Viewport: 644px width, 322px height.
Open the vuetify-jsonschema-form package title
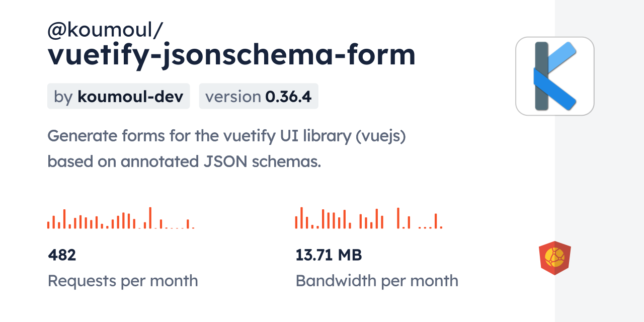pos(231,55)
